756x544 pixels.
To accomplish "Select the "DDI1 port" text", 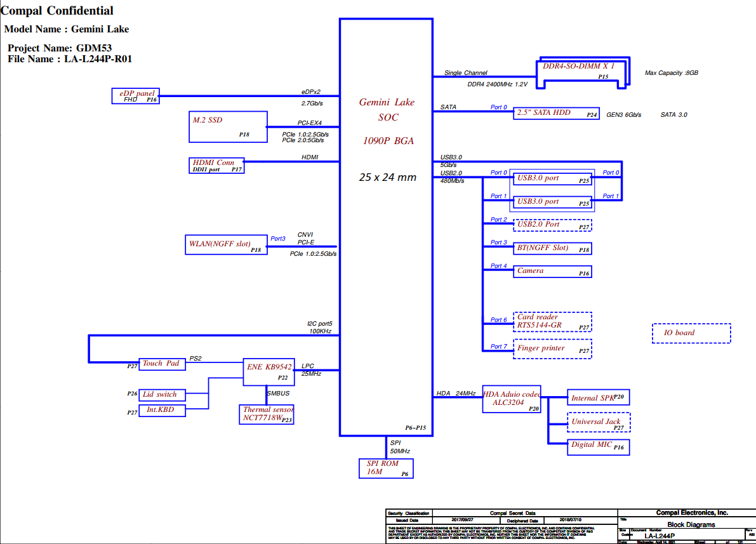I will click(206, 169).
